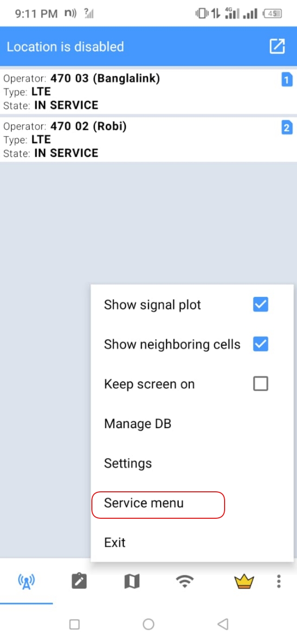Viewport: 297px width, 644px height.
Task: Select the SIM 2 badge for Robi
Action: click(x=287, y=128)
